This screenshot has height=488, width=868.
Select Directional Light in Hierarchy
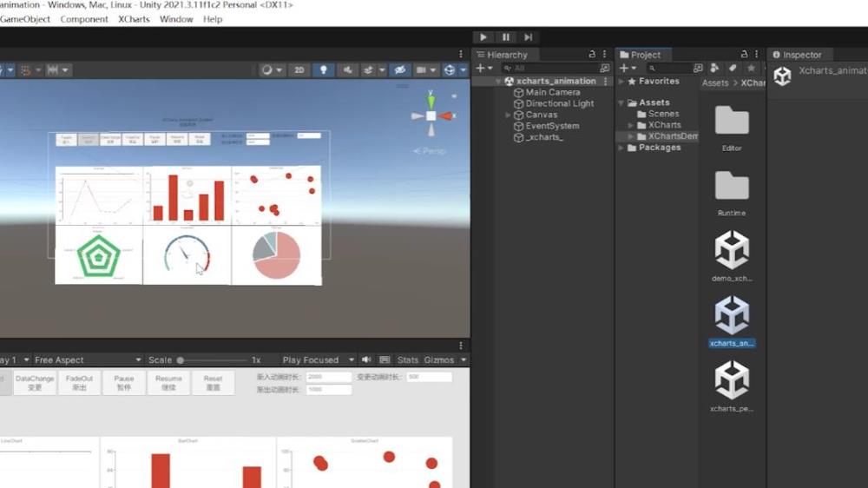tap(560, 103)
